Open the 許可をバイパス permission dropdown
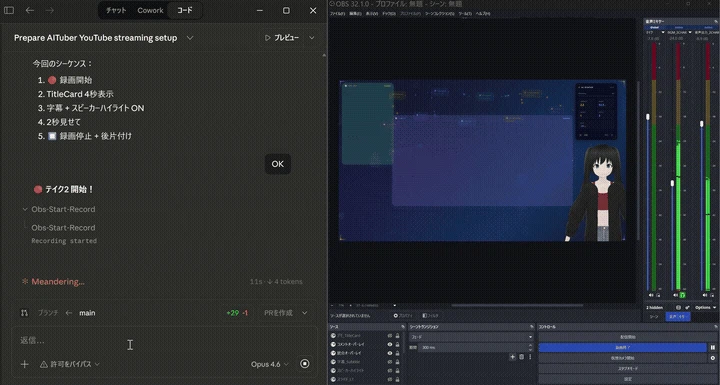Image resolution: width=720 pixels, height=385 pixels. pos(70,364)
